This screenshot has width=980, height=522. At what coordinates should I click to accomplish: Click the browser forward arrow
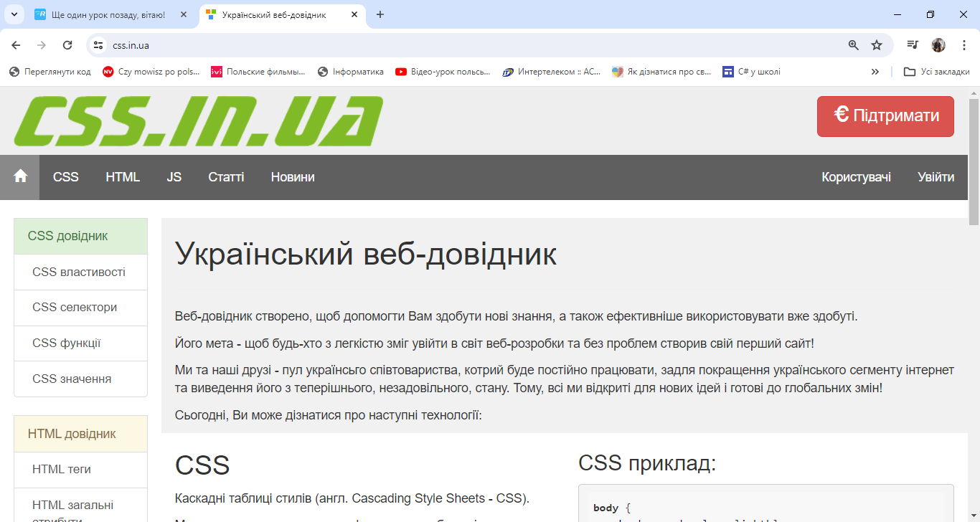pos(42,44)
